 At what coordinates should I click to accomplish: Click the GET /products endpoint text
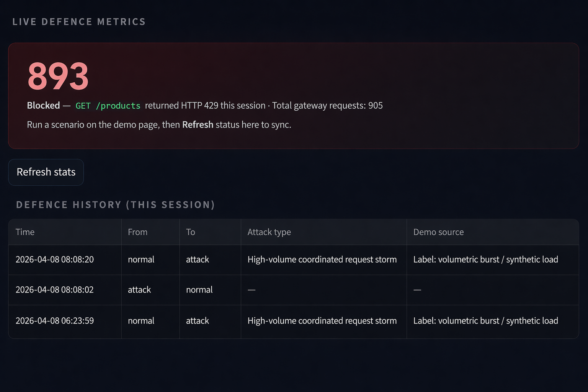coord(108,106)
